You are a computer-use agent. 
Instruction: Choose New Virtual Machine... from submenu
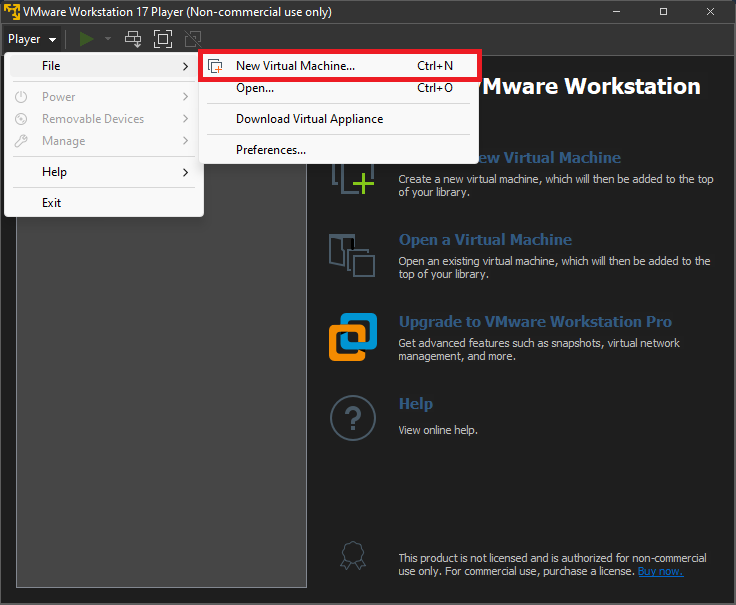pyautogui.click(x=339, y=66)
